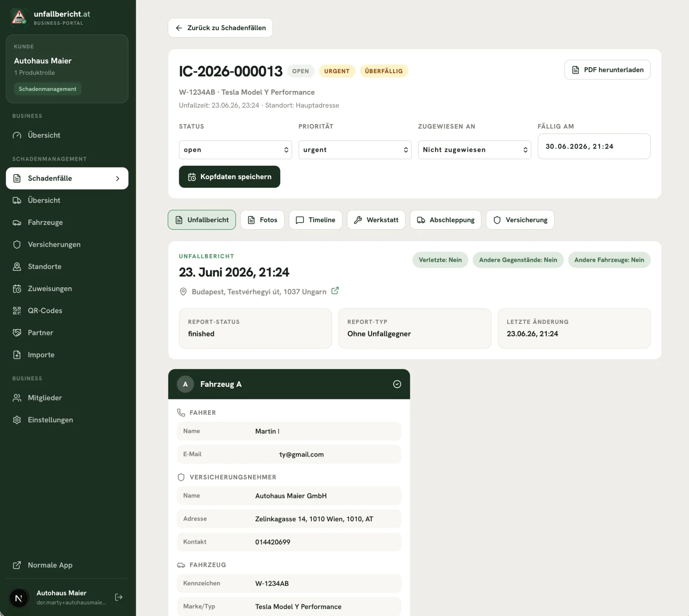
Task: Click the address Zelinkagasse 14, 1010 Wien
Action: 314,519
